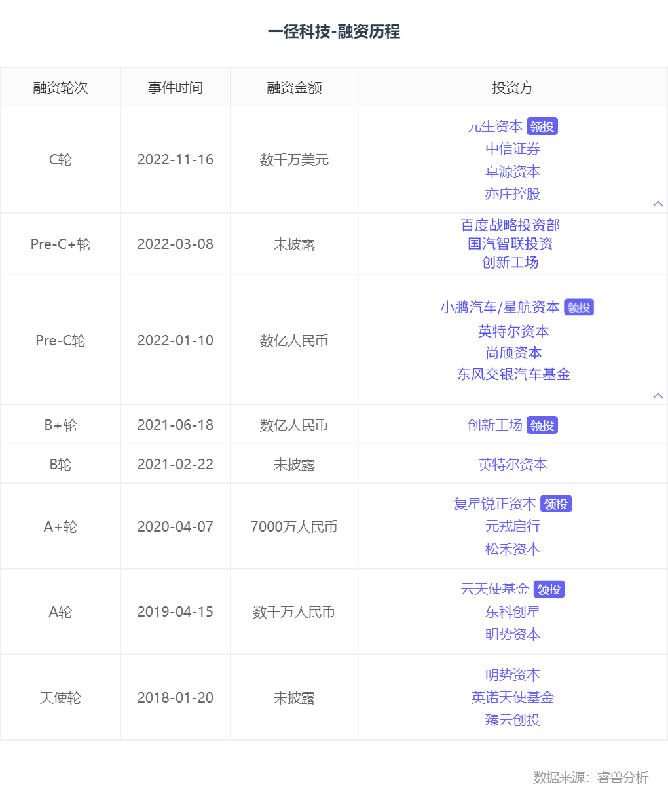This screenshot has width=668, height=812.
Task: Click the 英诺天使基金 link
Action: point(512,697)
